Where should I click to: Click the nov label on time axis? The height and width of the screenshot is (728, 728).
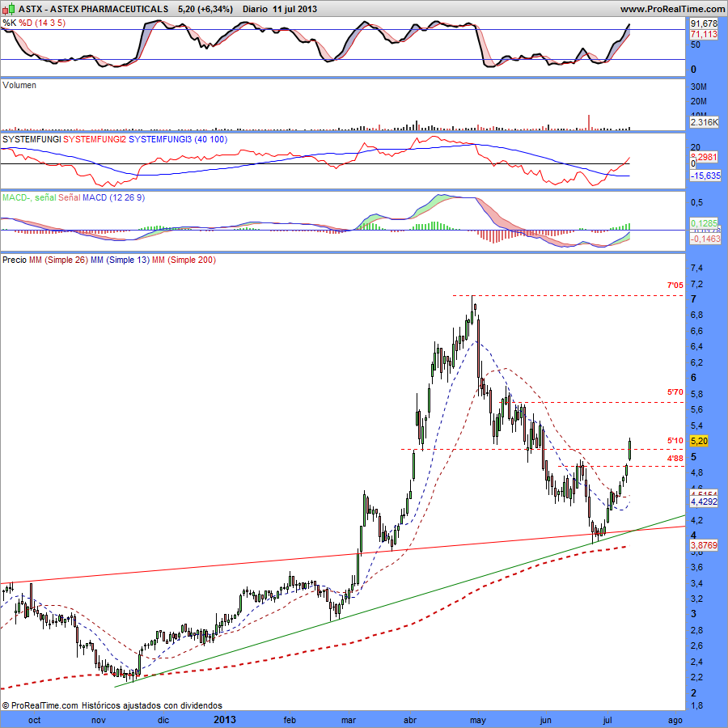(x=99, y=721)
